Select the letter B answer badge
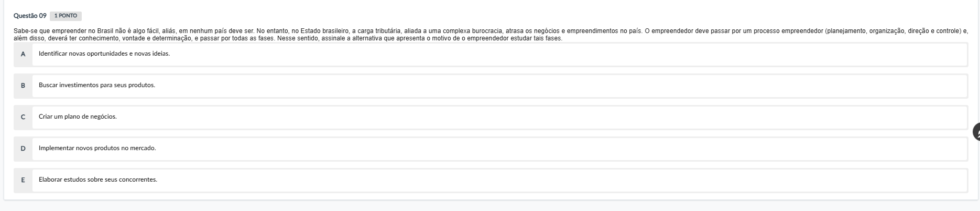Image resolution: width=980 pixels, height=211 pixels. (23, 86)
